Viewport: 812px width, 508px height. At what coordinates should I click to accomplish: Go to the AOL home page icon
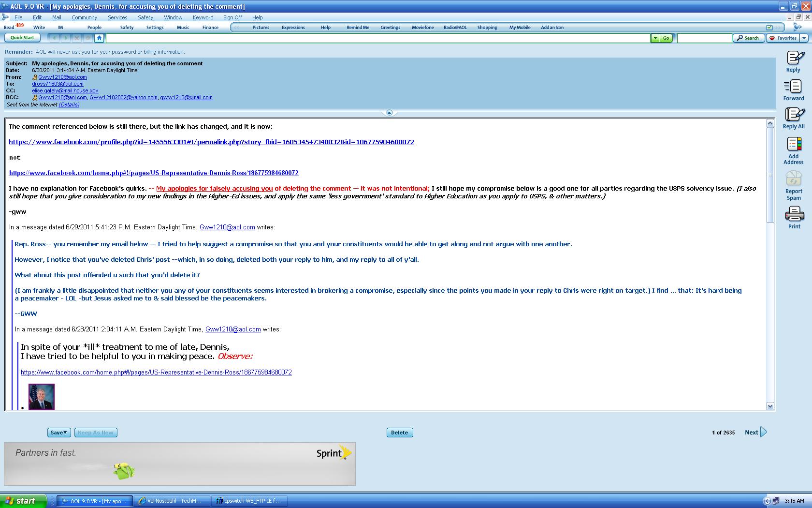[99, 38]
